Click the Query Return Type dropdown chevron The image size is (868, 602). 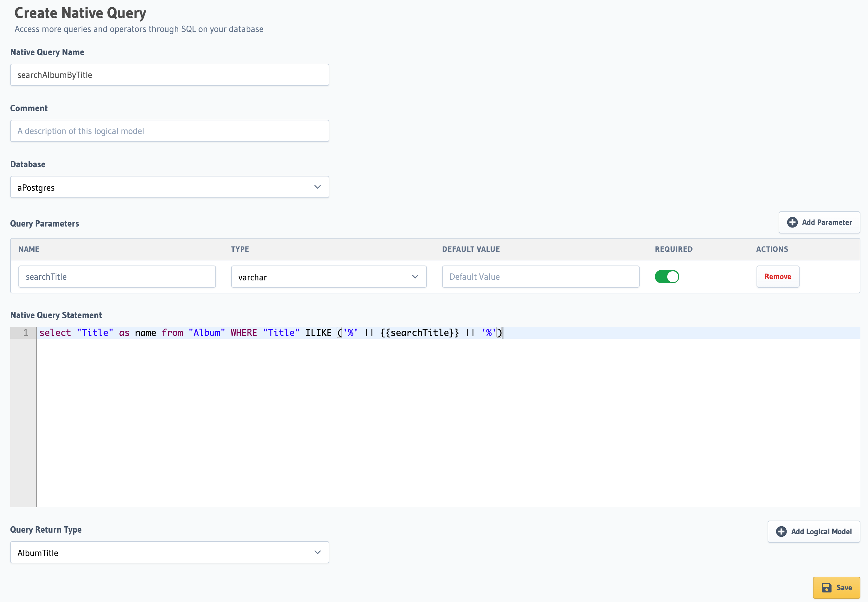[317, 552]
